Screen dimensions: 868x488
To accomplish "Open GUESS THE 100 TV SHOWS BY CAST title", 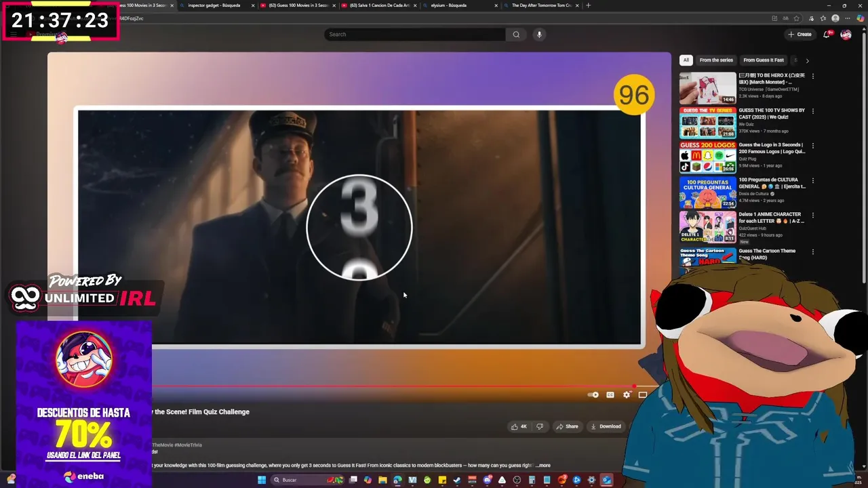I will [x=772, y=113].
